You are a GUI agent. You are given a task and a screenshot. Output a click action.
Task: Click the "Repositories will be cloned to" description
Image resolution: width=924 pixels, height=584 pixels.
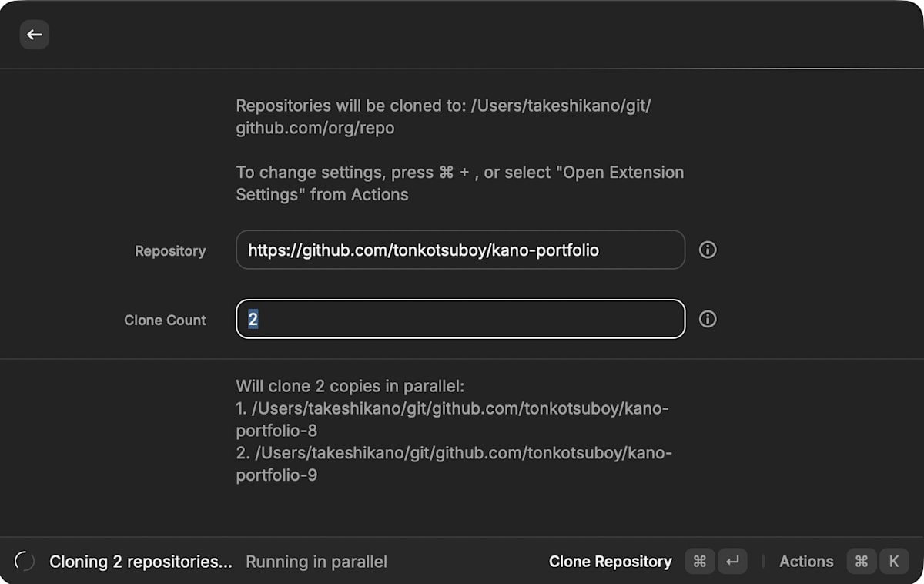pos(444,116)
